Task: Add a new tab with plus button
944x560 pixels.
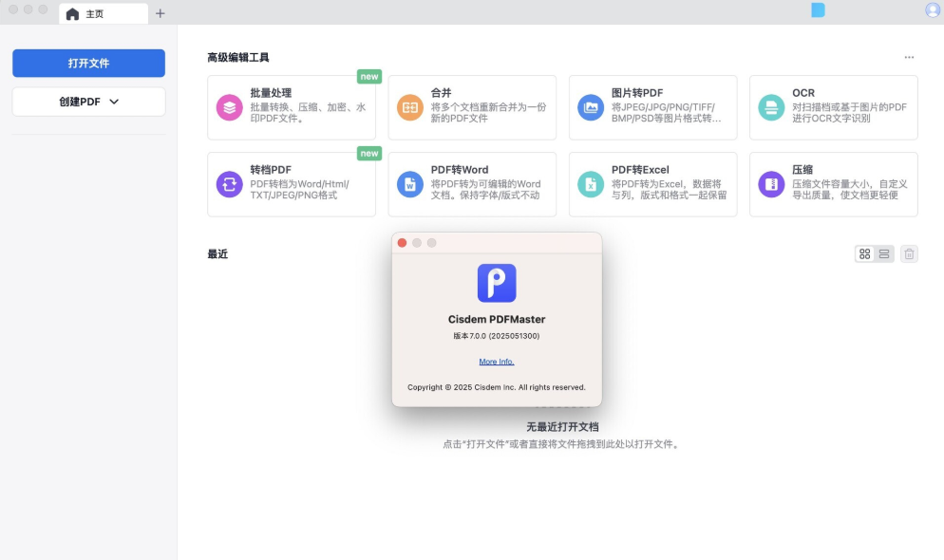Action: 160,13
